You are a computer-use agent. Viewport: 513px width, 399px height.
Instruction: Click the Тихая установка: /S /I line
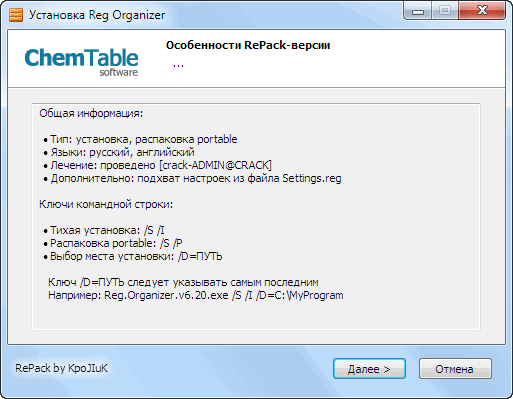click(x=104, y=230)
